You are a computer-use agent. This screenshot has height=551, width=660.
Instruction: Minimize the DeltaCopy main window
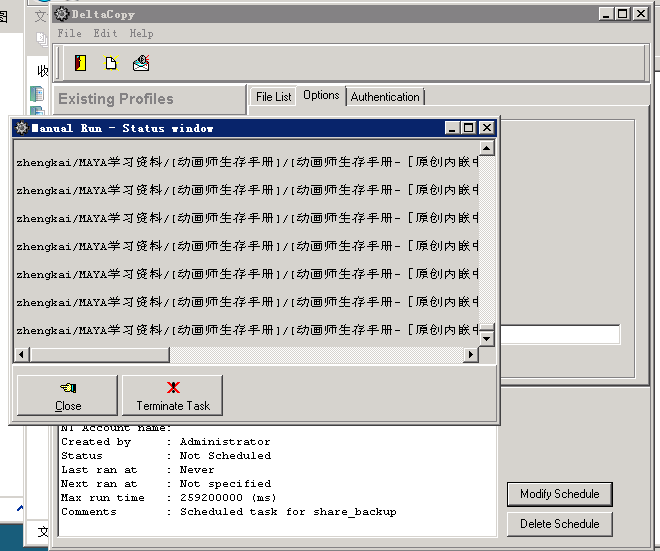click(606, 14)
